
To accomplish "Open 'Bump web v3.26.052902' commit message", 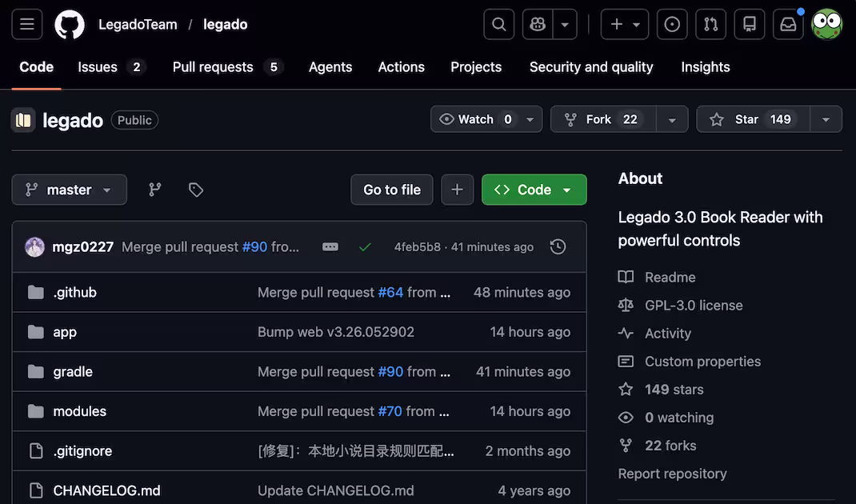I will click(x=336, y=332).
